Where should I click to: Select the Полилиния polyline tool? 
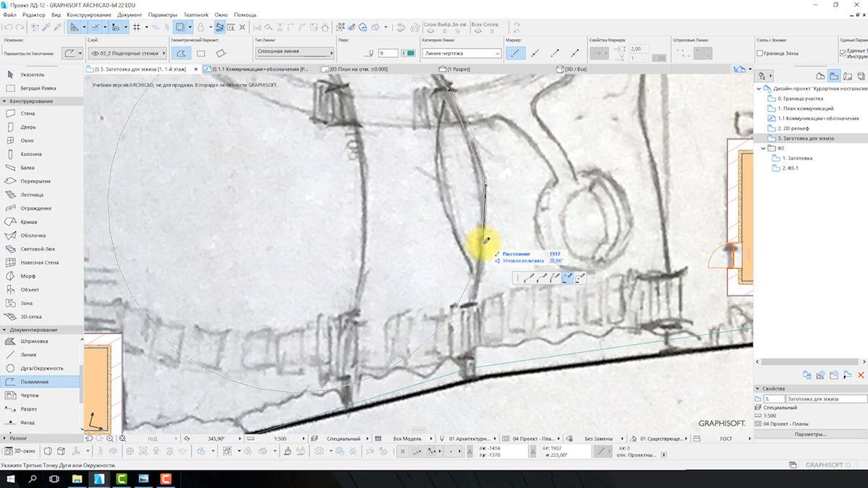[x=41, y=382]
